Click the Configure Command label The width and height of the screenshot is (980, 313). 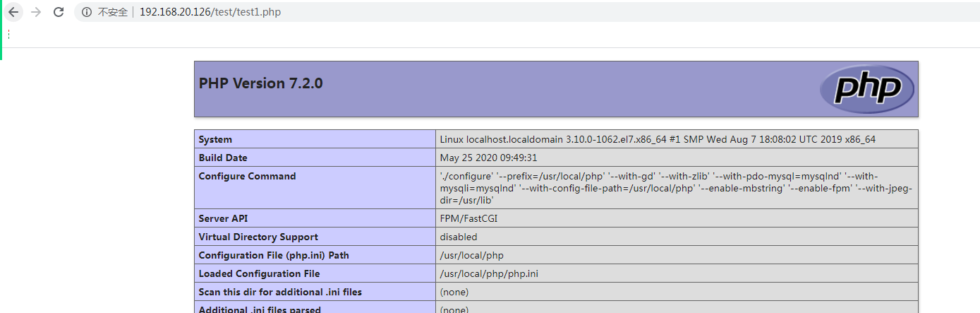(x=247, y=176)
